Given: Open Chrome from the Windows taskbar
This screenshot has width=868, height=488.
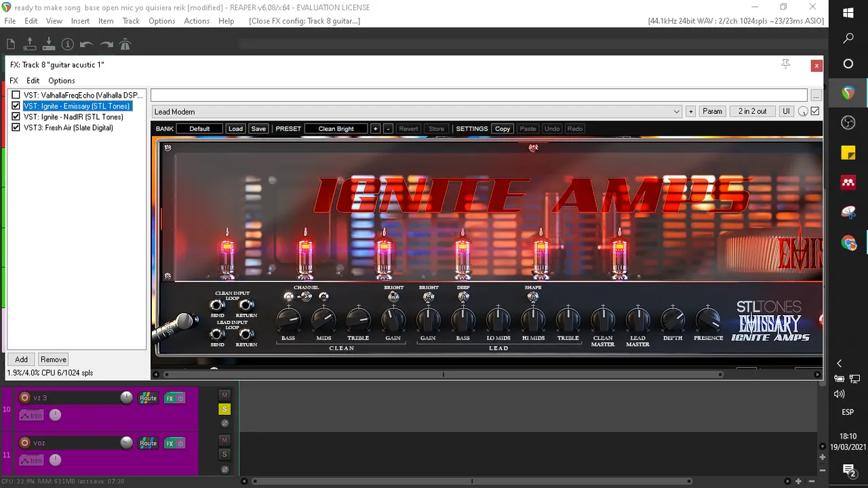Looking at the screenshot, I should coord(848,242).
